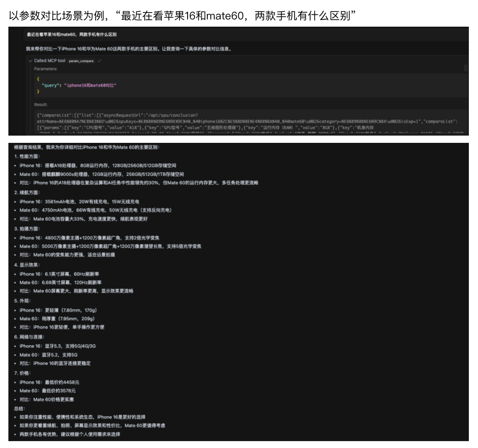Image resolution: width=478 pixels, height=448 pixels.
Task: Click the 3. 拍摄方面 section heading
Action: point(27,229)
